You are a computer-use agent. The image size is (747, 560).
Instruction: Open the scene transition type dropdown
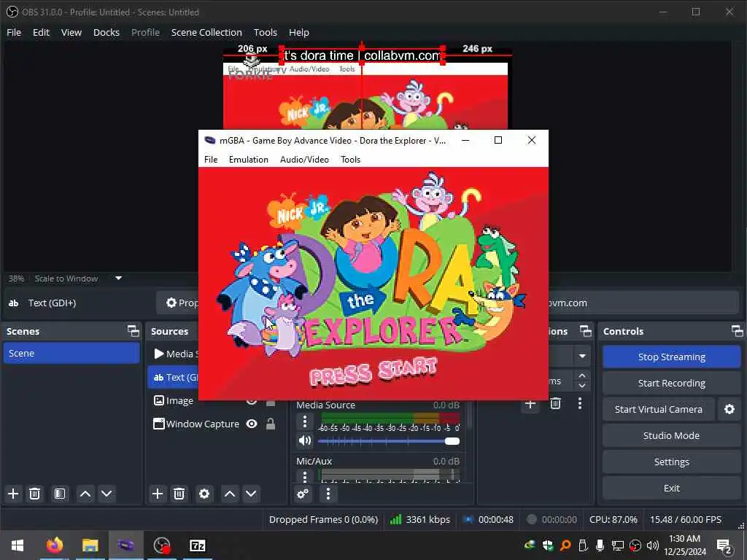pyautogui.click(x=581, y=356)
